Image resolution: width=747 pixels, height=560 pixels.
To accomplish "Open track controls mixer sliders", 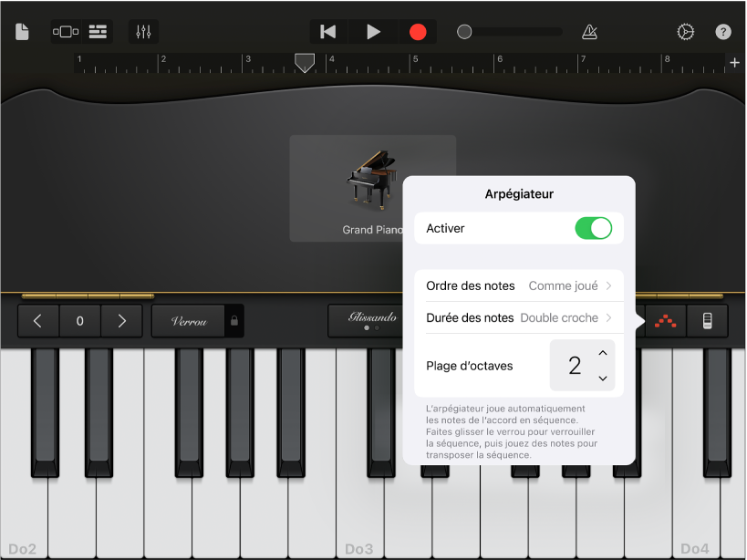I will [x=143, y=32].
